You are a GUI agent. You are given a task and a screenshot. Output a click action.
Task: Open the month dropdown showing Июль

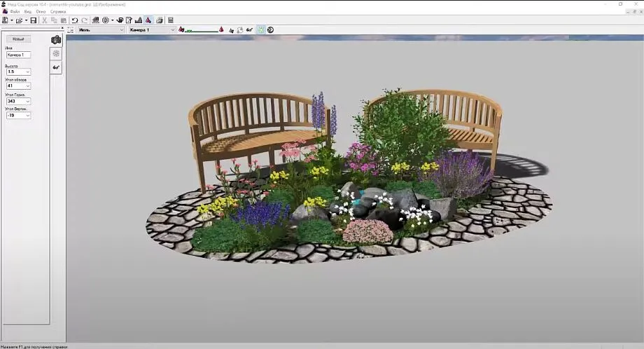point(101,30)
